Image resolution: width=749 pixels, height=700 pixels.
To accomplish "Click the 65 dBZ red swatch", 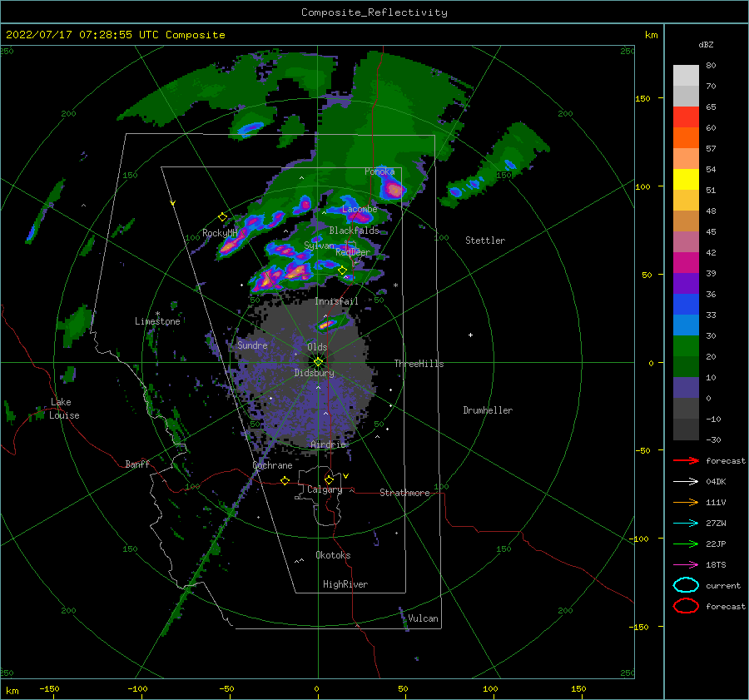I will click(686, 117).
